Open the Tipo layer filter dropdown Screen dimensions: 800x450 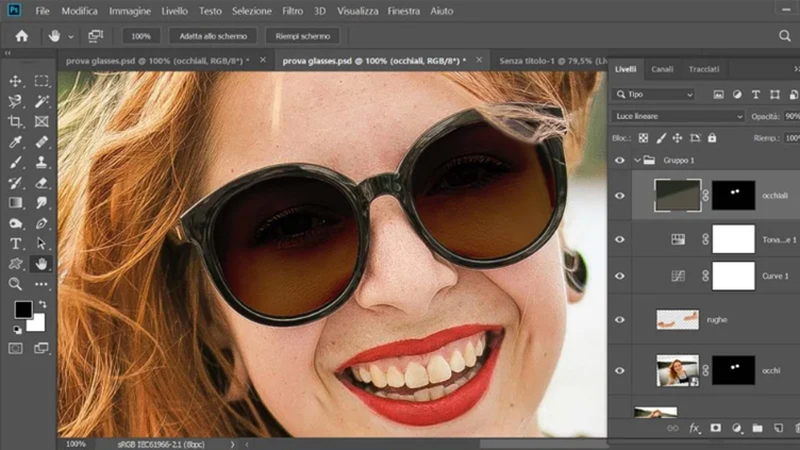654,94
